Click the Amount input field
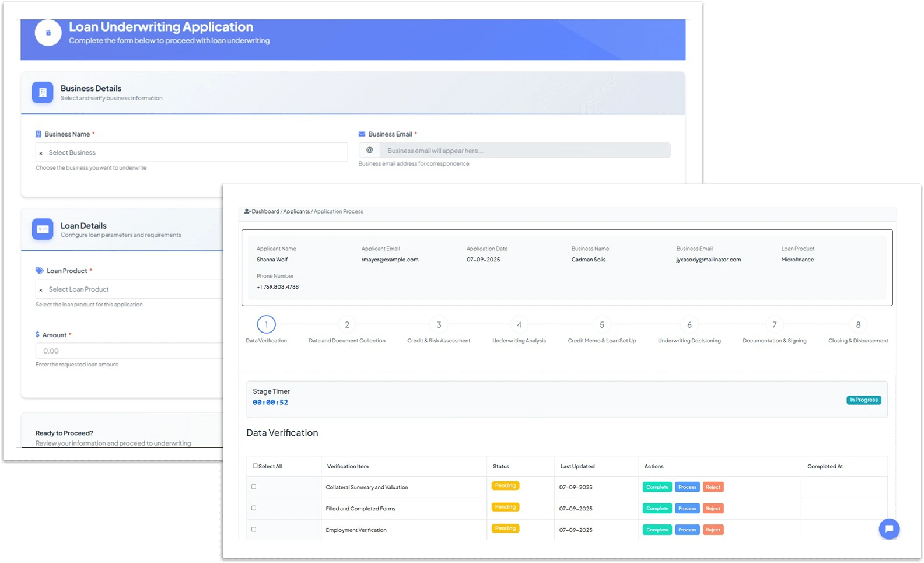 [129, 351]
